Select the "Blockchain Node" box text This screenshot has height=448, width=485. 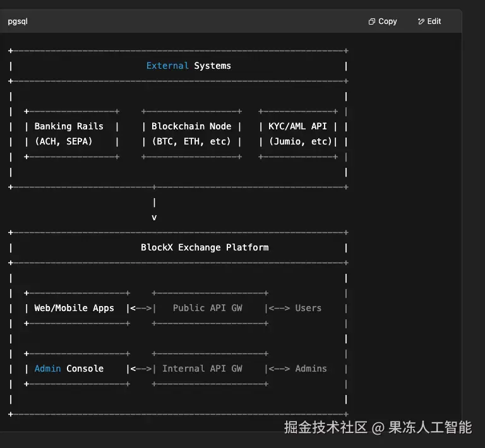coord(191,126)
